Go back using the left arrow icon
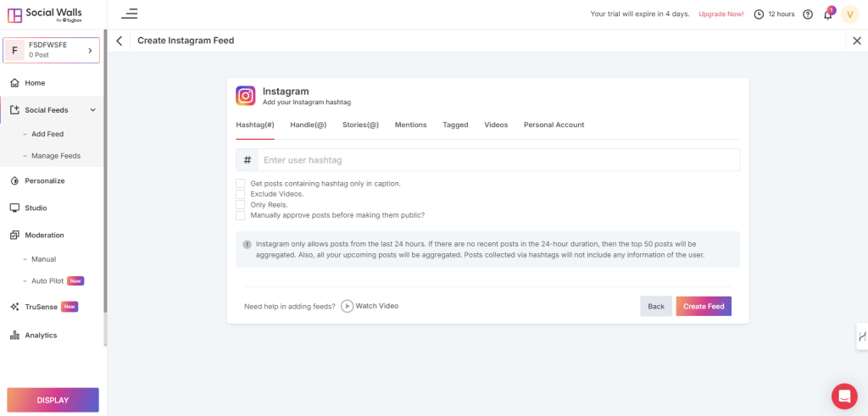 point(119,41)
